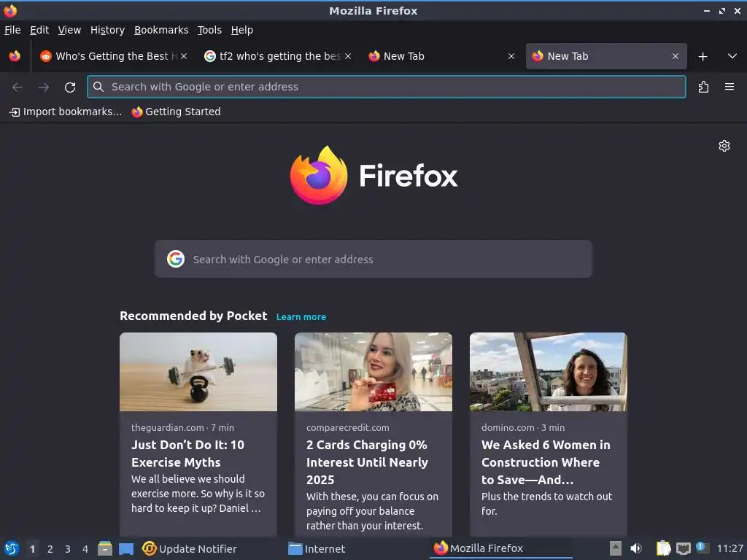Click the address bar field

(387, 87)
